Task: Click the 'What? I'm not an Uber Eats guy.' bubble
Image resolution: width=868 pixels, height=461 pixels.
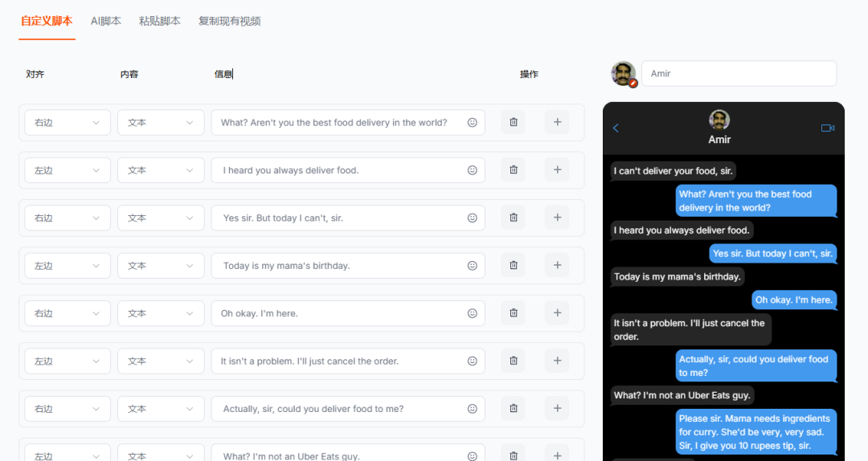Action: (682, 395)
